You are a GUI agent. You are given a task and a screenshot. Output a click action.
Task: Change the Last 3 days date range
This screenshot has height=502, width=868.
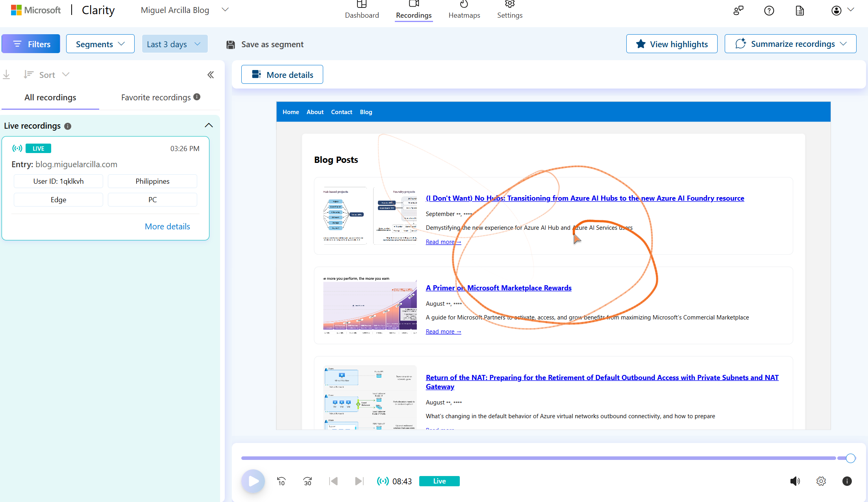[x=174, y=44]
